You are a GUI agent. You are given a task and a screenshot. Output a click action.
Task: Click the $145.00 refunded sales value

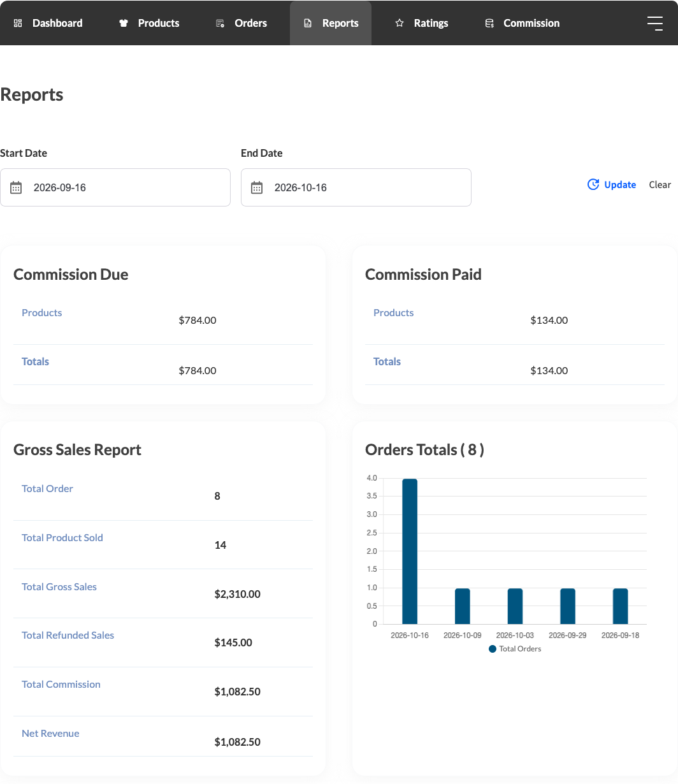point(233,642)
